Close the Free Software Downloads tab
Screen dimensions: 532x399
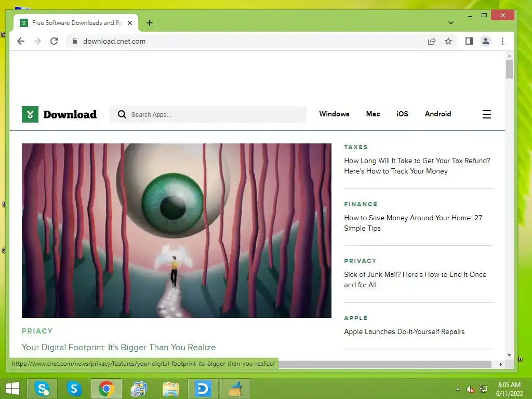pyautogui.click(x=129, y=23)
